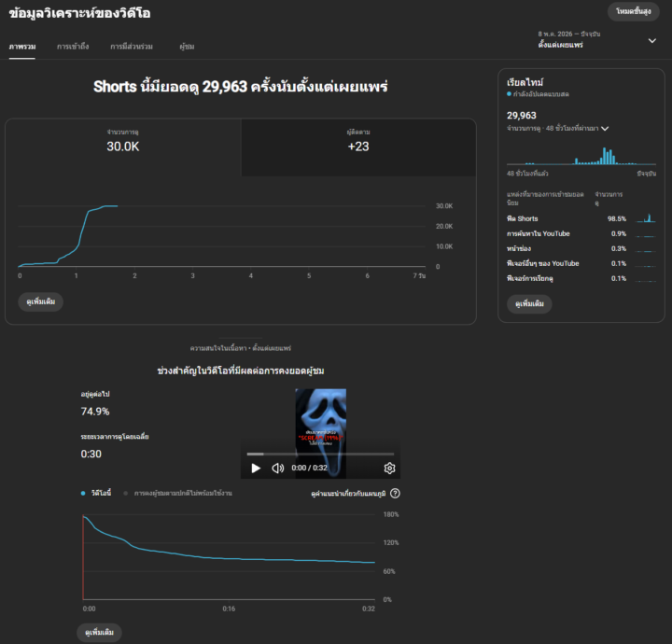Click the ฟีด Shorts traffic source row

click(581, 218)
